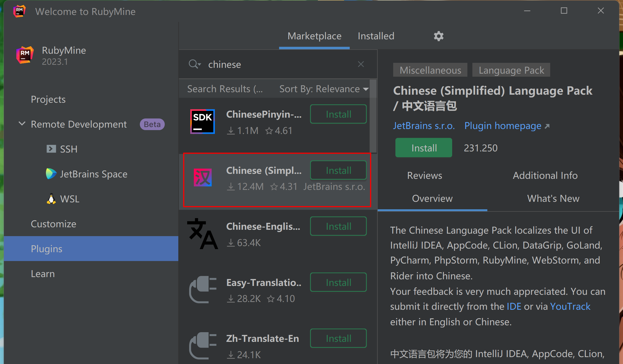Click the green Install button in details
This screenshot has width=623, height=364.
(x=424, y=148)
